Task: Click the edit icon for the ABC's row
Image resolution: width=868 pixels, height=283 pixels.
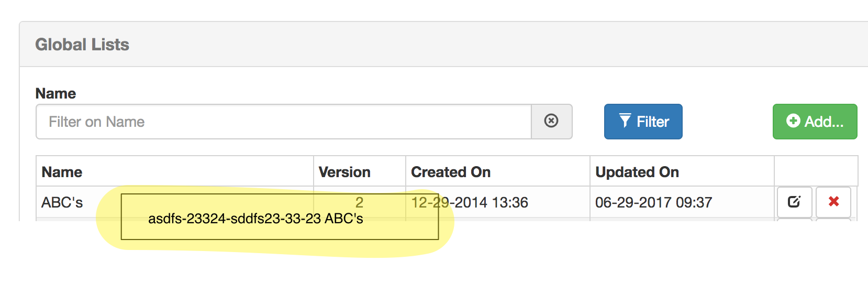Action: [794, 202]
